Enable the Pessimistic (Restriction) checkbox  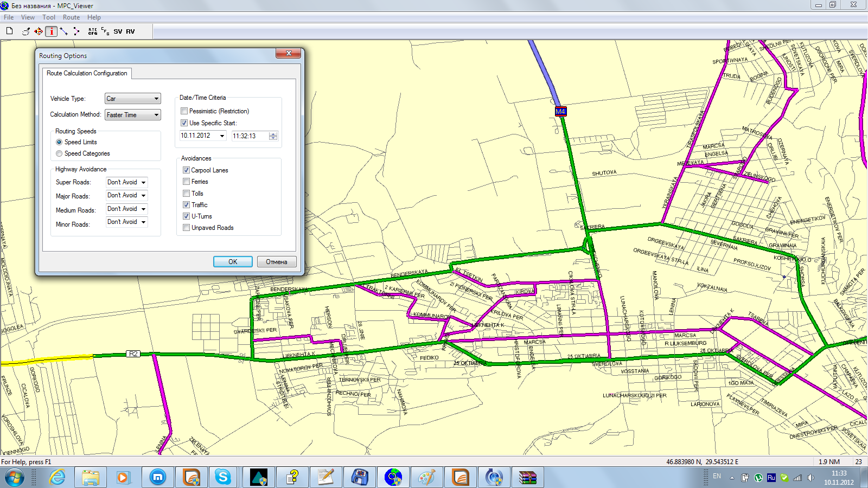[184, 111]
